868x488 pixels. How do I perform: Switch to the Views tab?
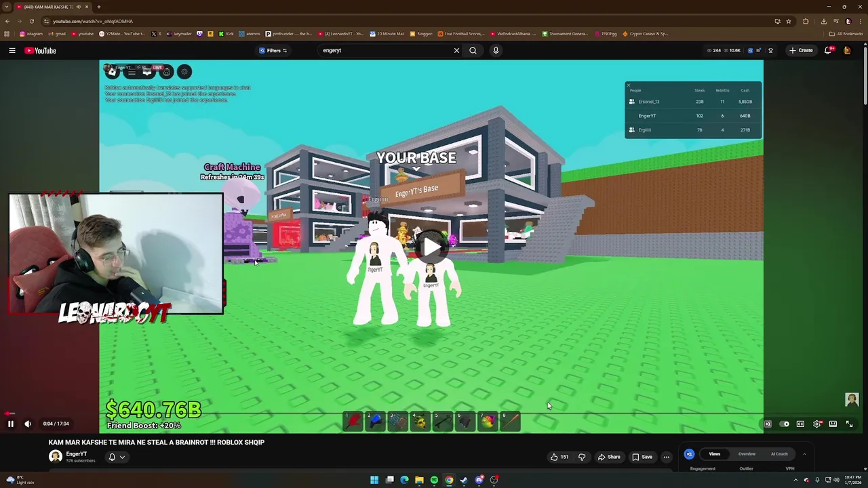(x=715, y=454)
